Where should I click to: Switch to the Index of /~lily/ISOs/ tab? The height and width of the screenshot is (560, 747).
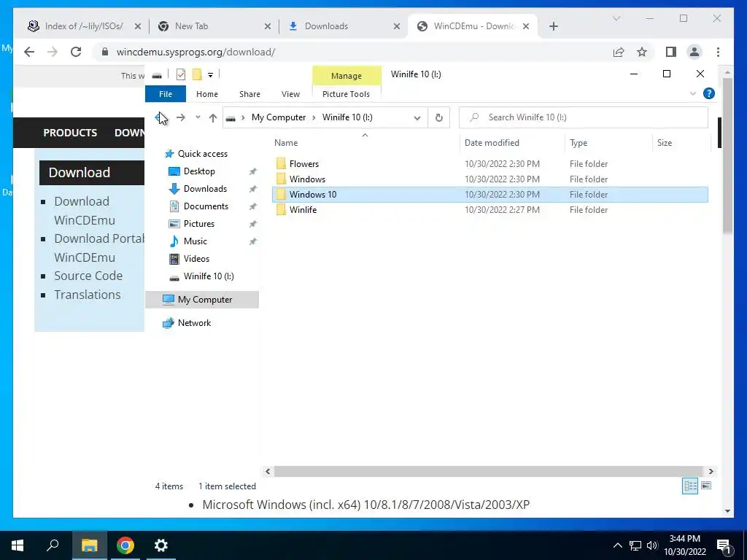tap(84, 26)
